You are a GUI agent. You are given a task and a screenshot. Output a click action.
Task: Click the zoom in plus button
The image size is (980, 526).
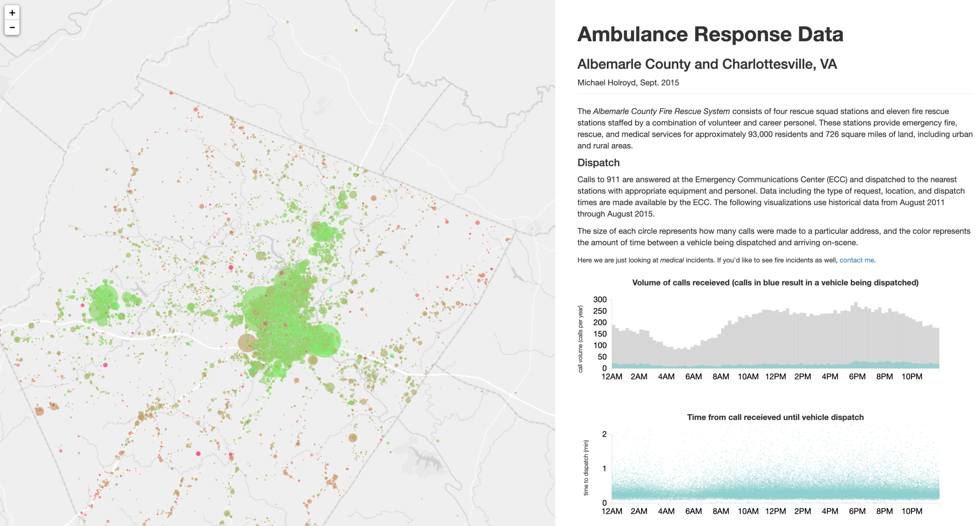(12, 13)
